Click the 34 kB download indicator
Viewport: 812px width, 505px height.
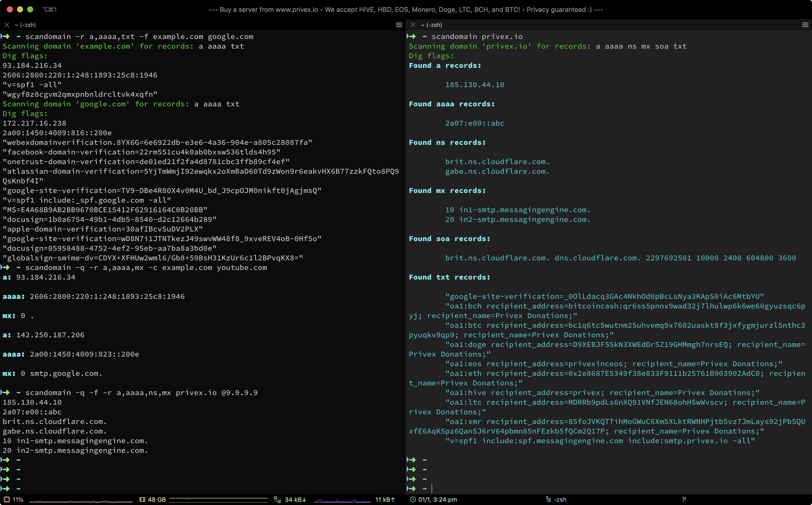tap(295, 500)
